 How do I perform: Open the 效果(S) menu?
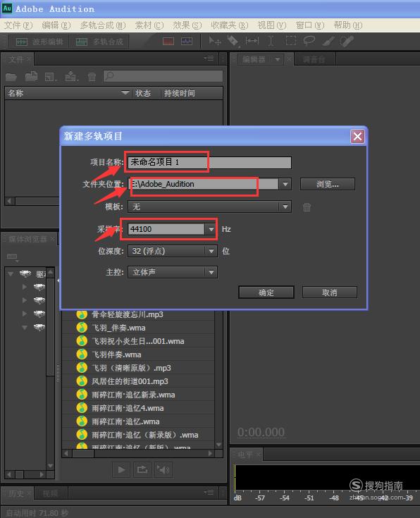click(x=187, y=25)
